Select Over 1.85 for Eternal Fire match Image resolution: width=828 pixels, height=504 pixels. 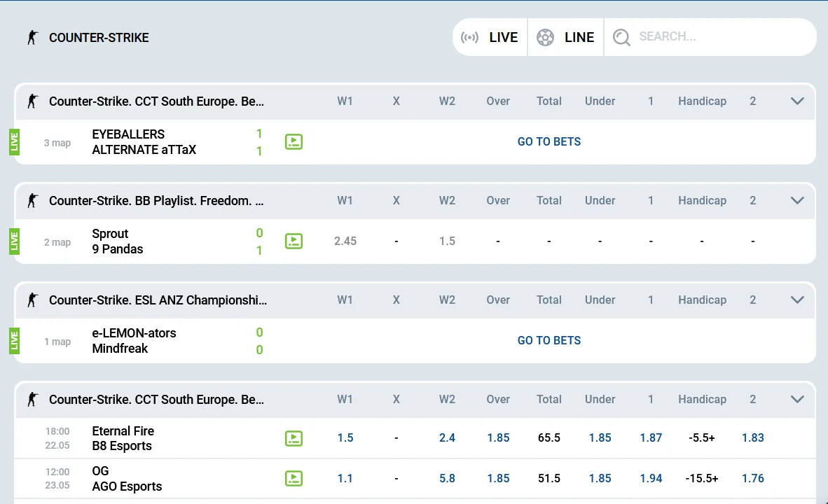[498, 438]
